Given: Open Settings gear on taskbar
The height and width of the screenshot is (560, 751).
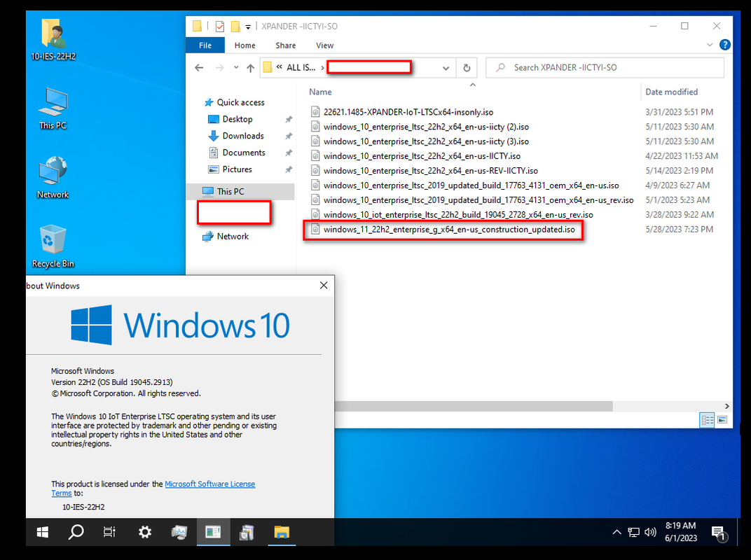Looking at the screenshot, I should tap(144, 532).
